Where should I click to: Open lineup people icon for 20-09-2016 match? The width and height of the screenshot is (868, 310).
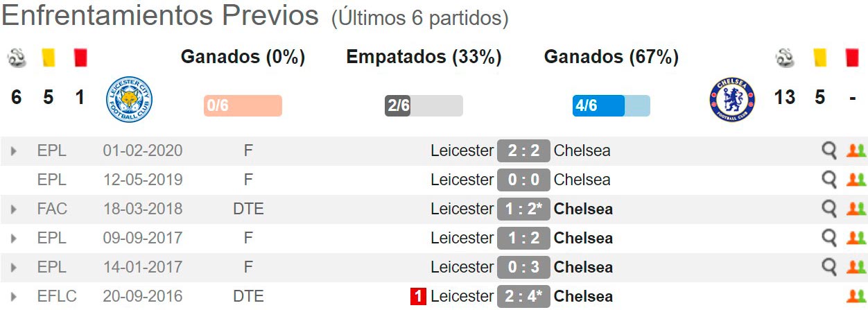pyautogui.click(x=857, y=296)
